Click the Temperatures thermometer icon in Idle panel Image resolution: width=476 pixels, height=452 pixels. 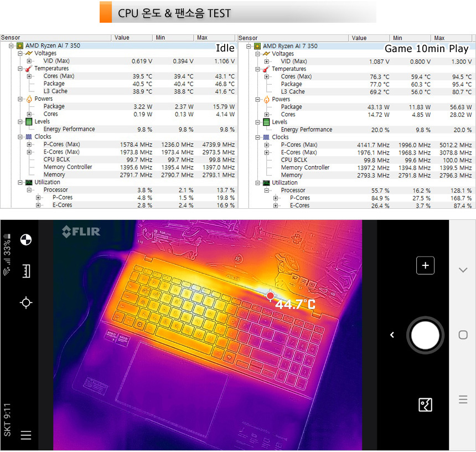coord(29,69)
